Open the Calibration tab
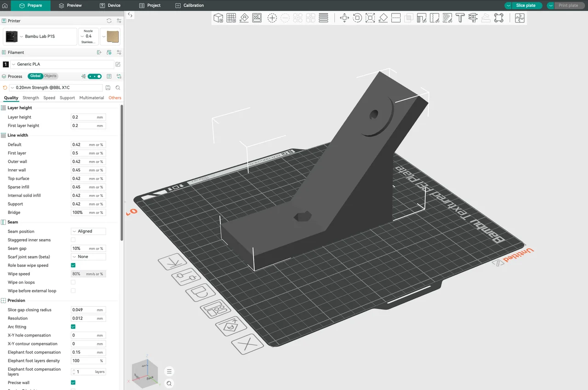The height and width of the screenshot is (390, 588). click(x=190, y=6)
